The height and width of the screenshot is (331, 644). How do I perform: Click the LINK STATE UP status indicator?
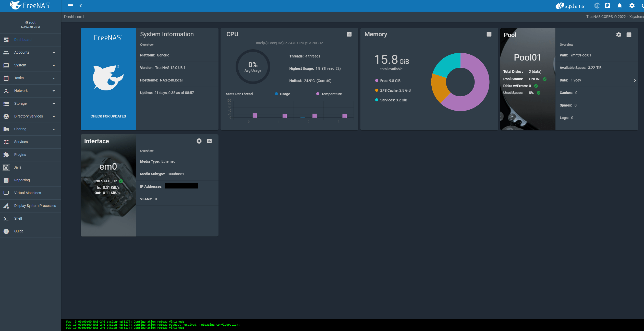tap(120, 181)
